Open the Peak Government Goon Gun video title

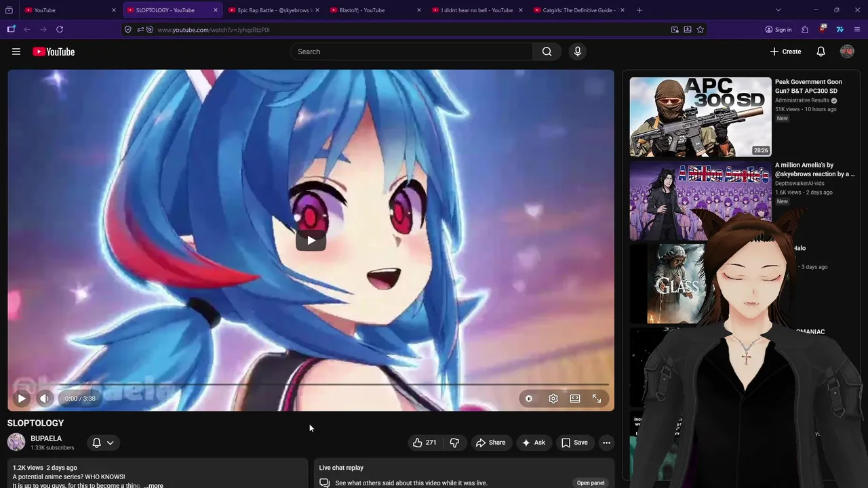coord(809,86)
